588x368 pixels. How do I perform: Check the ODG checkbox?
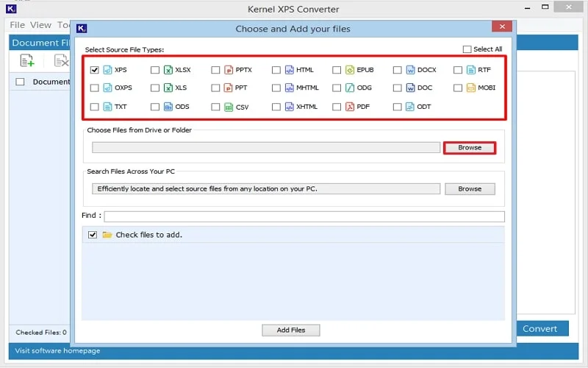tap(337, 88)
